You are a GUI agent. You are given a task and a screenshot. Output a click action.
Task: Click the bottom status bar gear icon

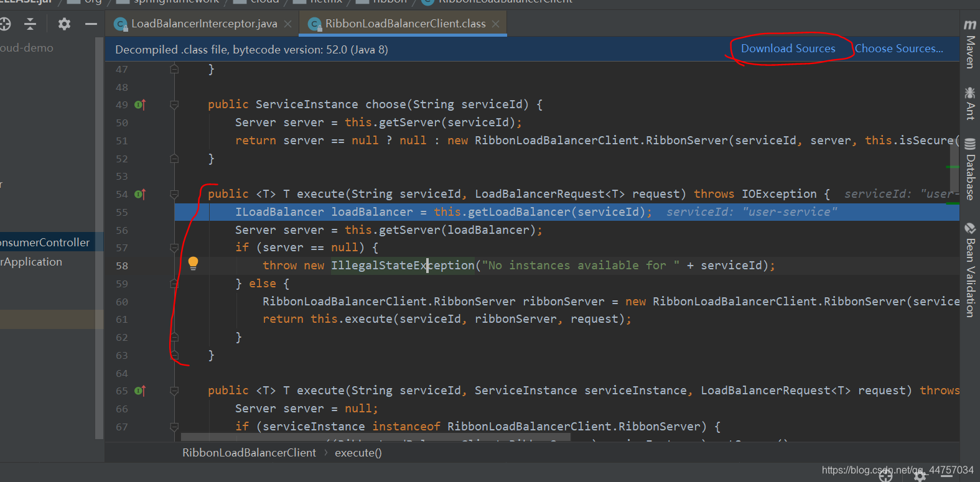(920, 475)
